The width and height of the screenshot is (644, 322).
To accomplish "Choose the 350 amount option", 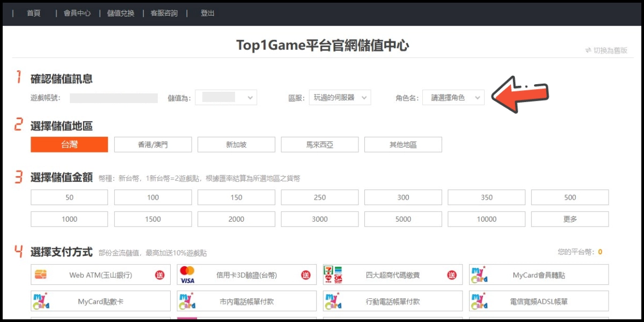I will pyautogui.click(x=487, y=197).
